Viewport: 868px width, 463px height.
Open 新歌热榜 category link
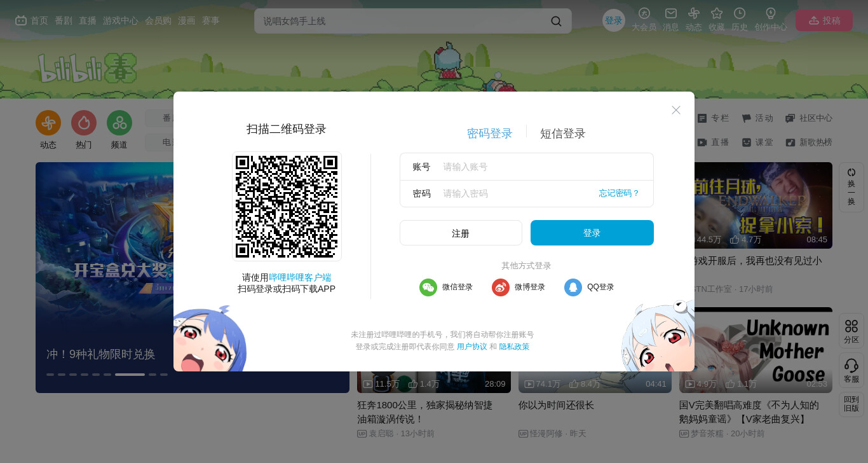tap(809, 142)
